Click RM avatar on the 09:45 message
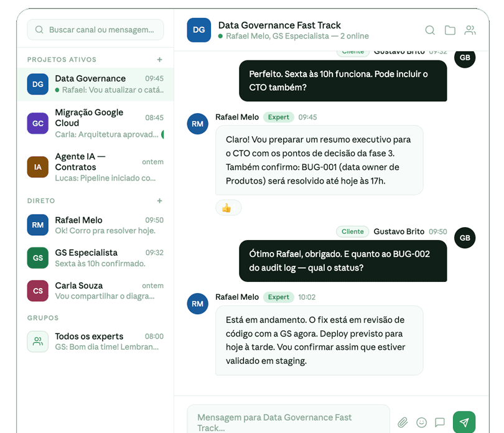Viewport: 504px width, 433px height. pyautogui.click(x=197, y=124)
